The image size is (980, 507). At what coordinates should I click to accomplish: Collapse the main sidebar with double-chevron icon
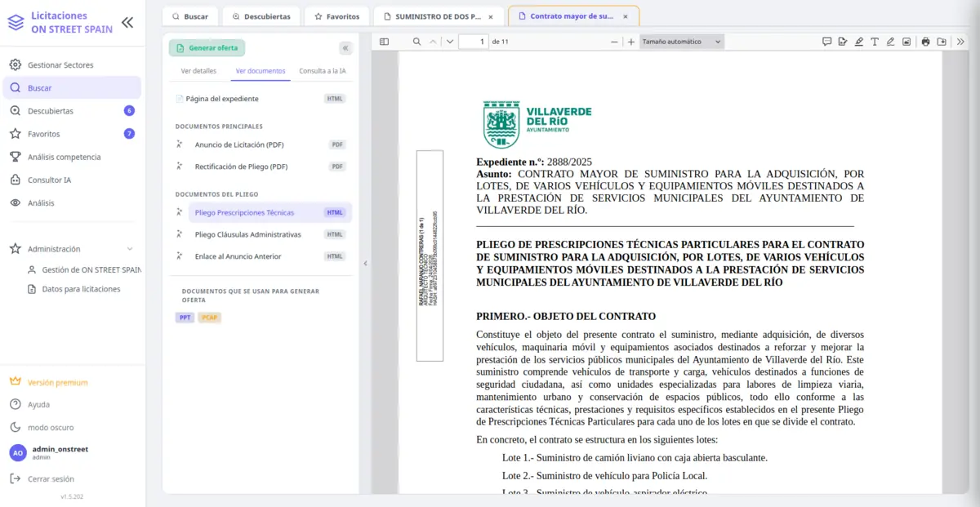pos(127,23)
